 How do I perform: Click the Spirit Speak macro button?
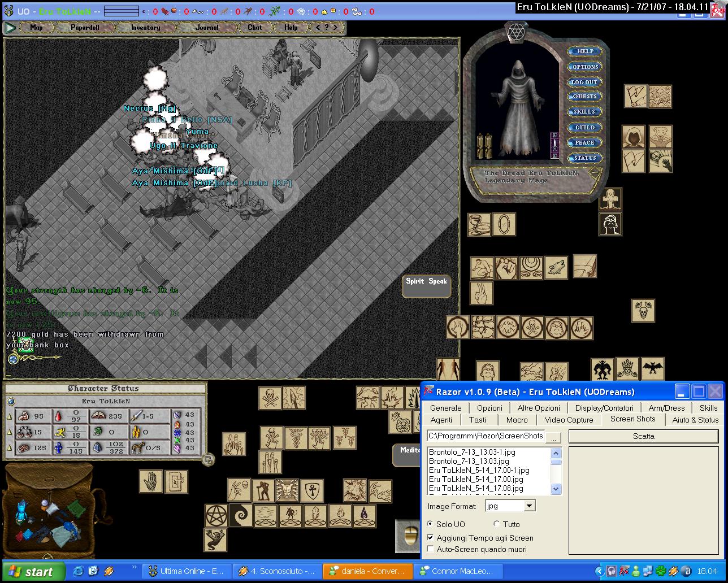click(x=426, y=286)
